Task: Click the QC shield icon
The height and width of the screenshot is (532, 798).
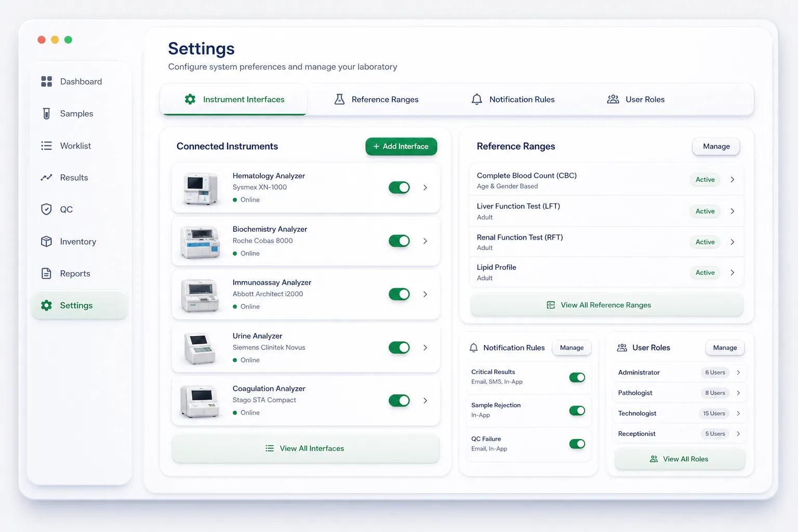Action: [46, 209]
